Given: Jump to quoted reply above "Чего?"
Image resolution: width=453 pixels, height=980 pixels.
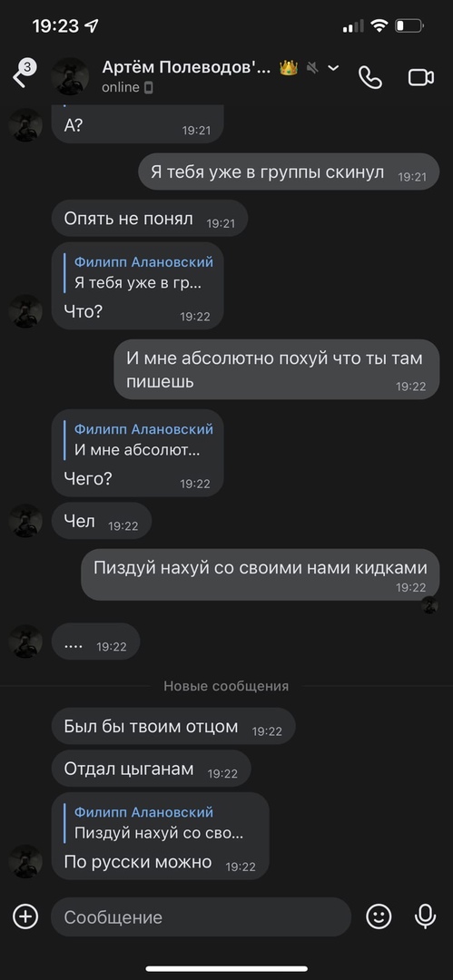Looking at the screenshot, I should point(141,439).
